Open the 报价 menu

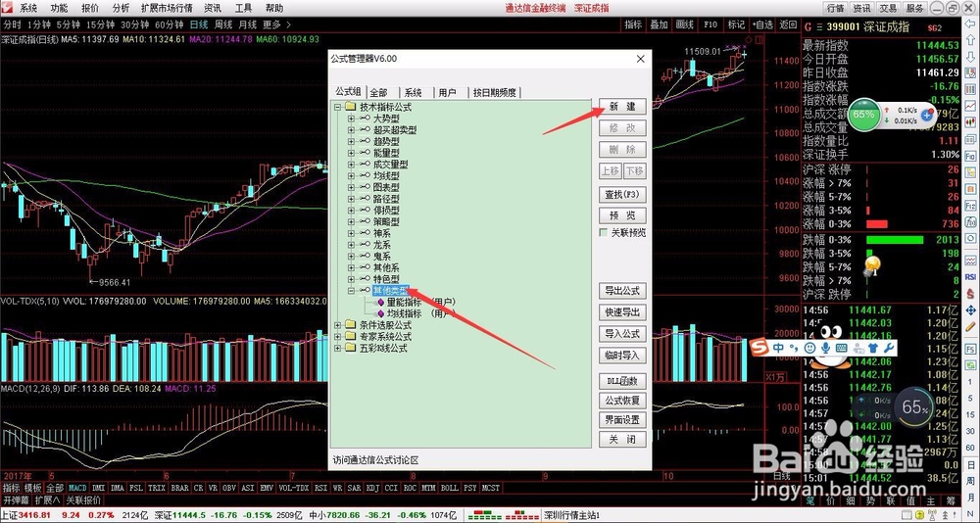click(90, 8)
